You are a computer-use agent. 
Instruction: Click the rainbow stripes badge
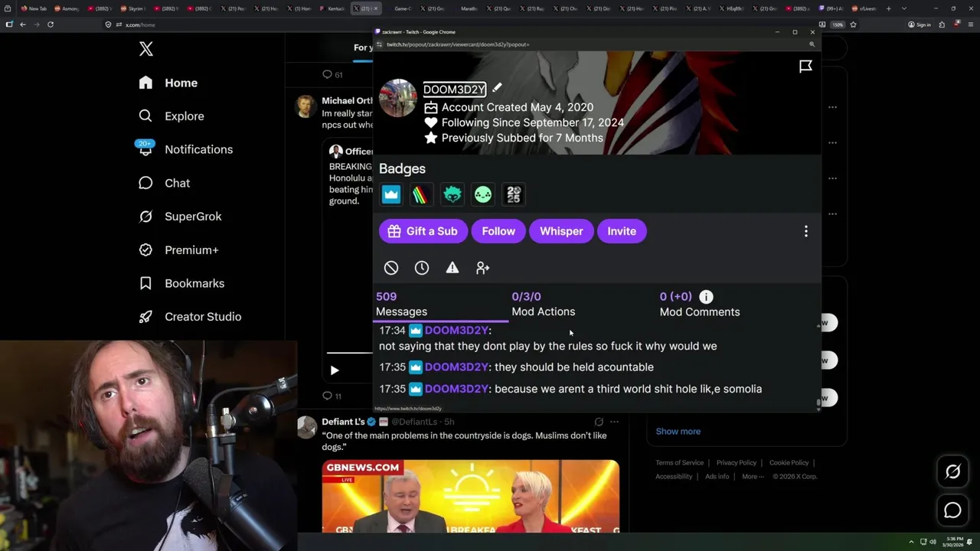coord(420,194)
